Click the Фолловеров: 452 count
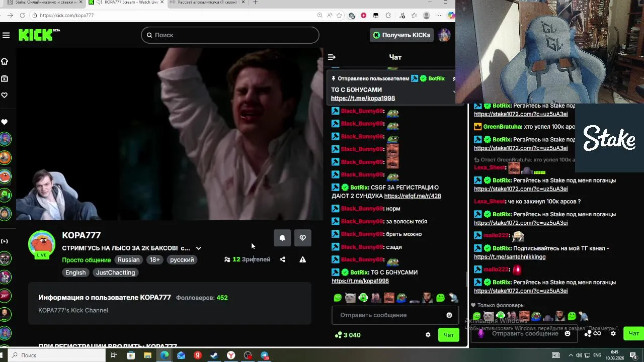 [202, 298]
